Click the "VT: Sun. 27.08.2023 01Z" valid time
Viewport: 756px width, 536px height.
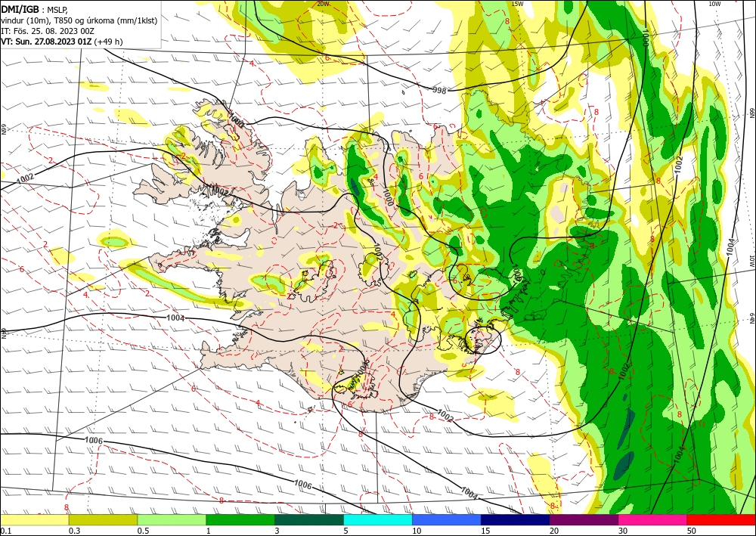46,42
